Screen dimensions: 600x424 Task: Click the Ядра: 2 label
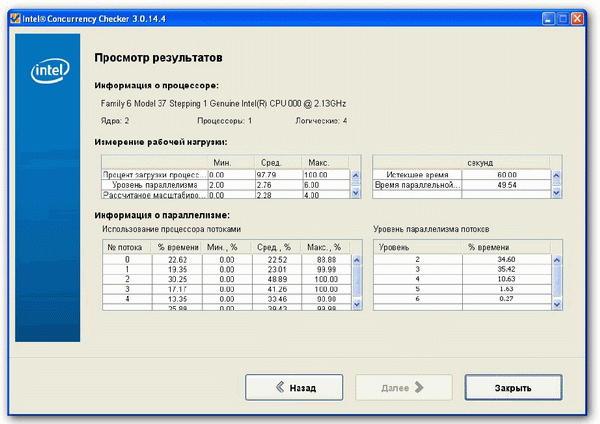pyautogui.click(x=115, y=121)
